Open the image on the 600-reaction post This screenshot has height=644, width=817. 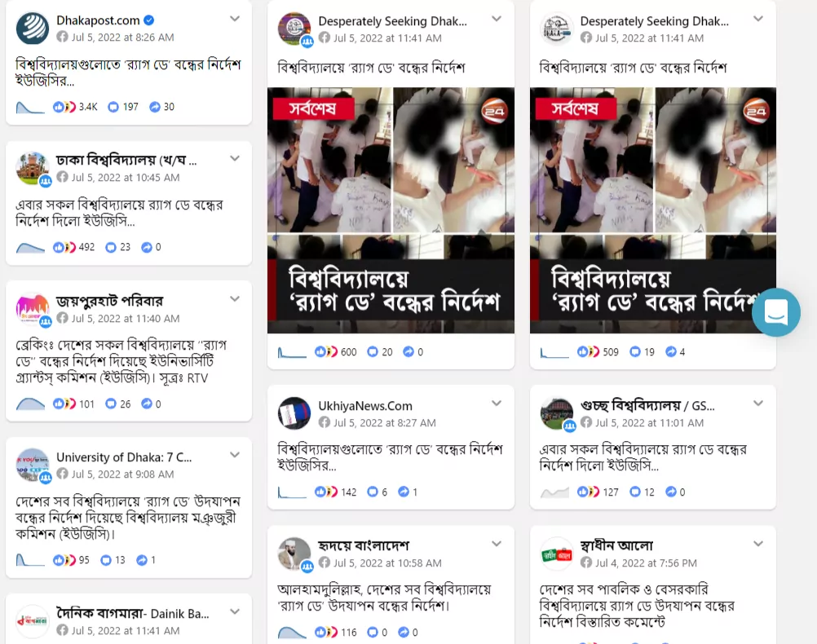[x=391, y=210]
